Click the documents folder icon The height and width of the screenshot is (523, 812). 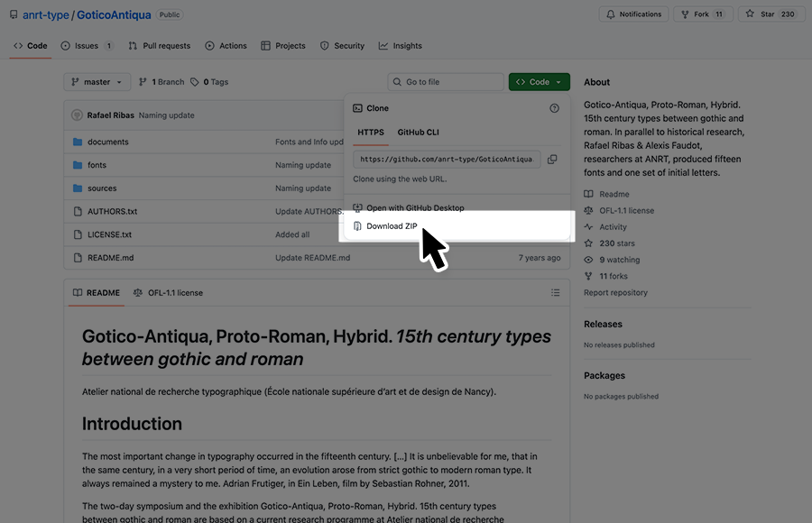78,142
